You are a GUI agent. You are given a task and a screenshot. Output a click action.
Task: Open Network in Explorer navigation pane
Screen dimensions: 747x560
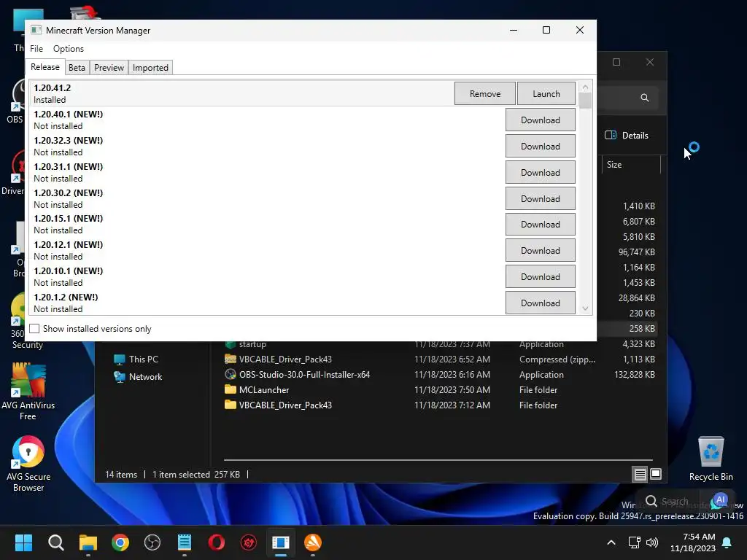tap(138, 377)
